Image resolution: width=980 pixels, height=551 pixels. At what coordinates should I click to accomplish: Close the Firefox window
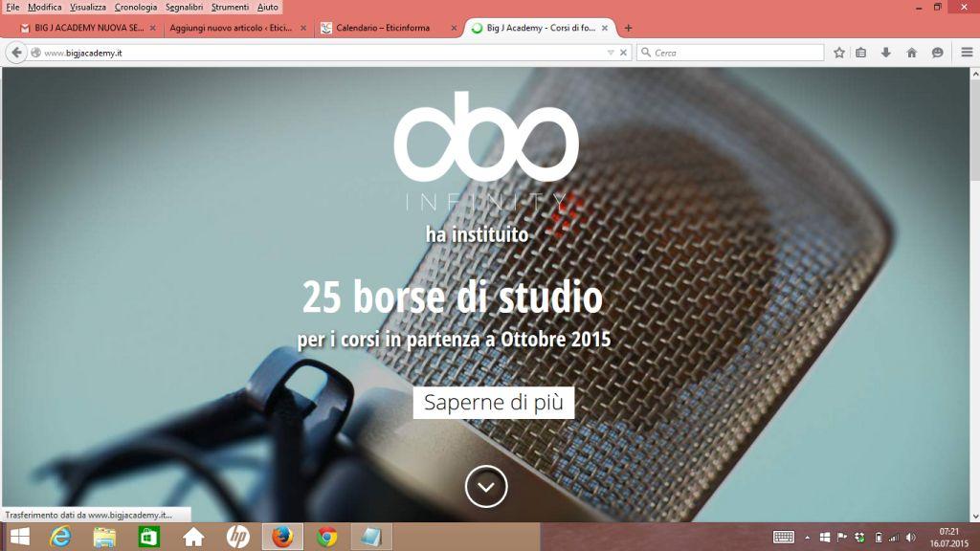coord(964,8)
